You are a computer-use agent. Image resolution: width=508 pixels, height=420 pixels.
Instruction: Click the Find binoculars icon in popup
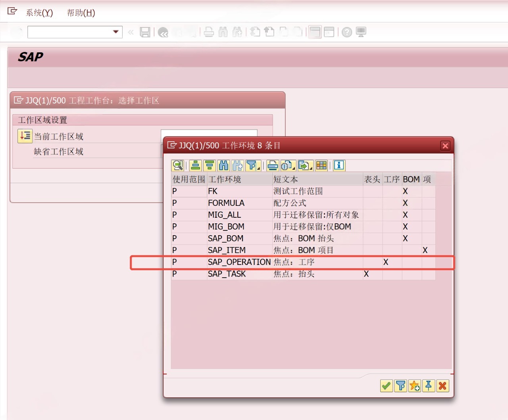pyautogui.click(x=224, y=165)
